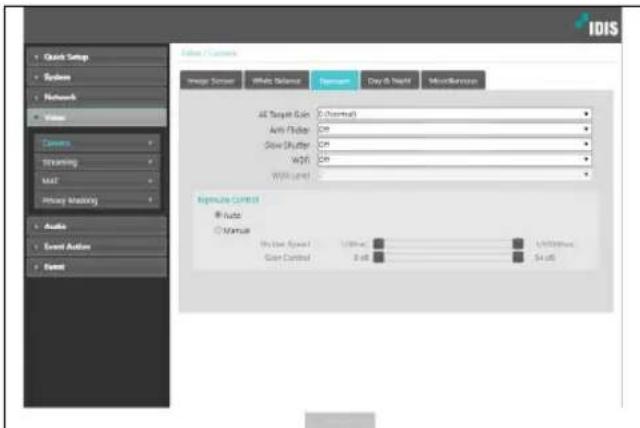Expand the Event menu section

[97, 267]
